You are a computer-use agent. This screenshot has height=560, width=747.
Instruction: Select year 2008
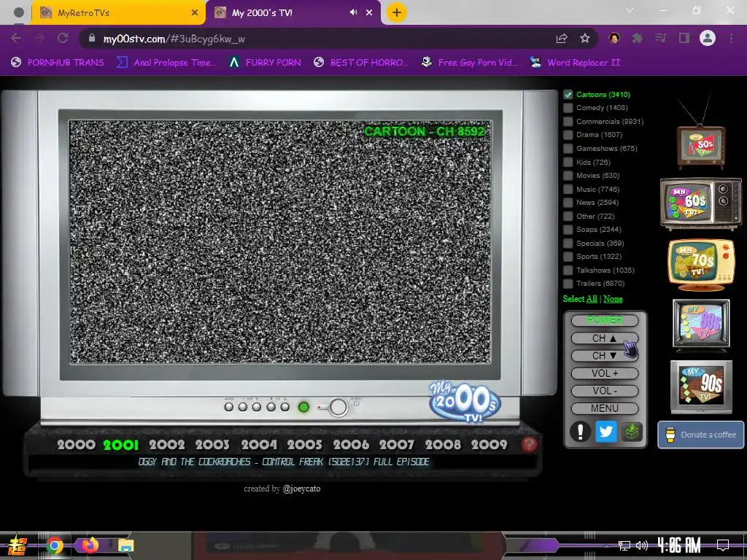[443, 445]
